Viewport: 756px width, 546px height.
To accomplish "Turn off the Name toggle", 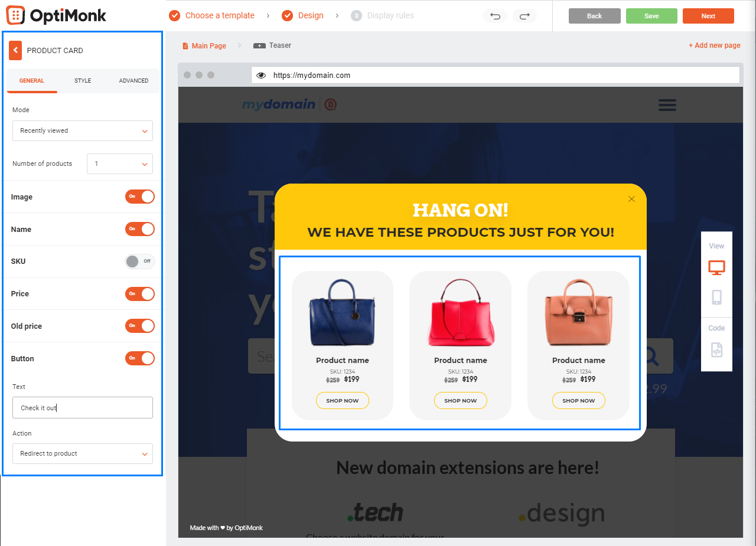I will [x=140, y=229].
